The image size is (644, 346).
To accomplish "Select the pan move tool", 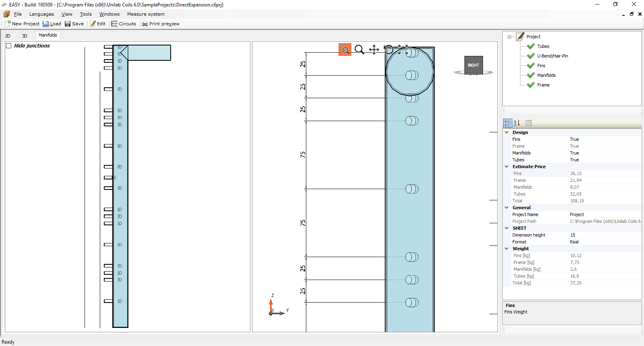I will 374,49.
